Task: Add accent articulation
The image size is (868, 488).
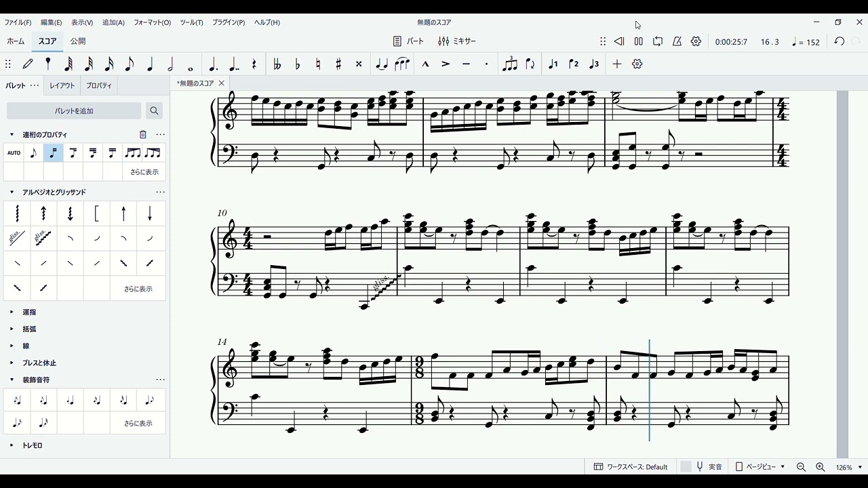Action: (446, 64)
